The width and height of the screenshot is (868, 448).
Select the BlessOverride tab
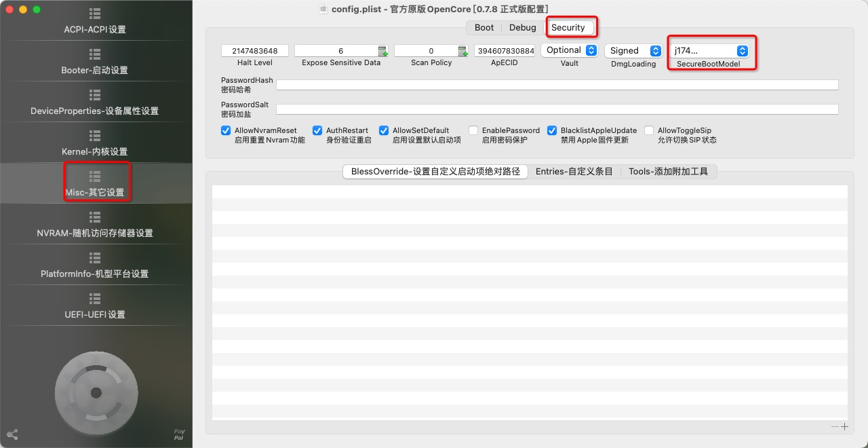click(x=435, y=172)
